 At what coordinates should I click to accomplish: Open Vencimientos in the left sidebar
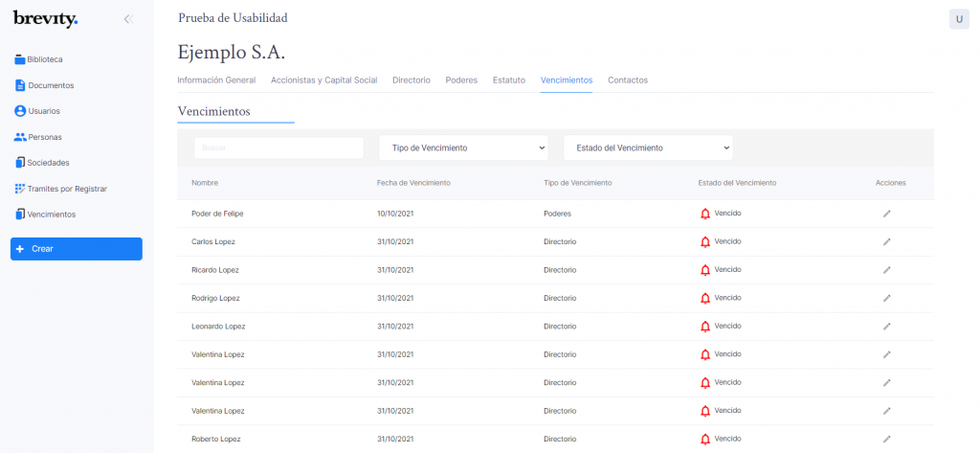pyautogui.click(x=45, y=214)
